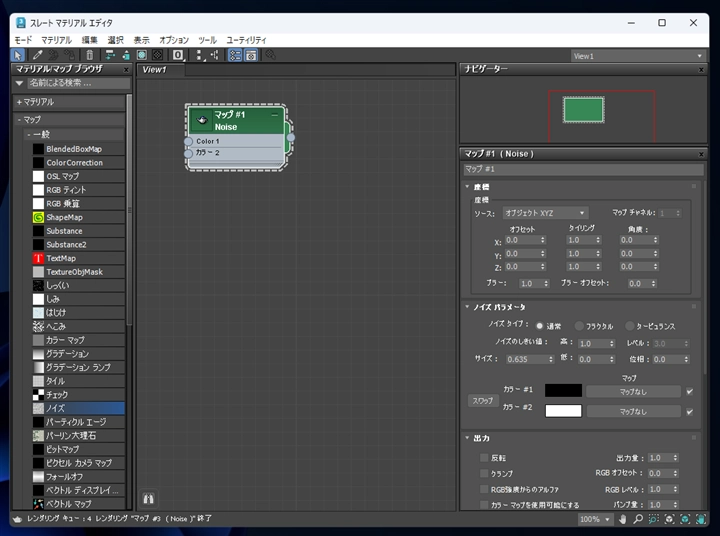Close the Map #1 Noise parameter panel
The image size is (720, 536).
pos(701,154)
